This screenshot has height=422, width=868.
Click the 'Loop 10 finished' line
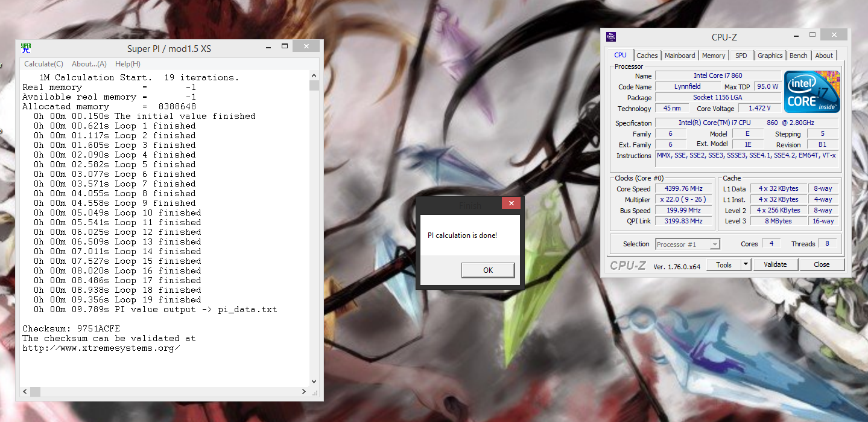pyautogui.click(x=118, y=213)
